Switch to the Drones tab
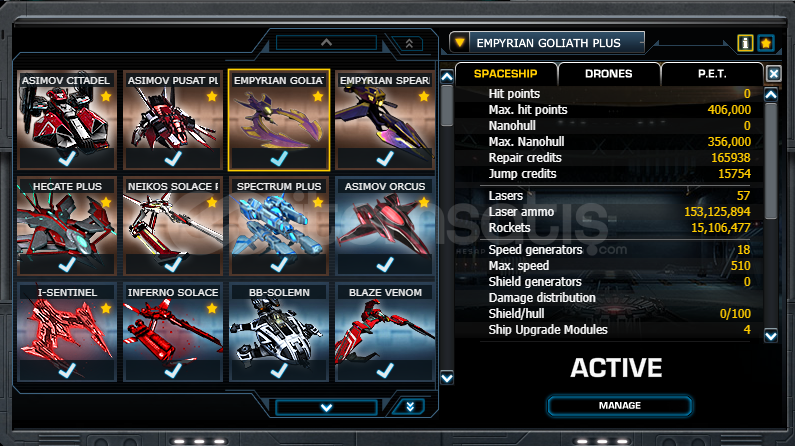Image resolution: width=795 pixels, height=446 pixels. point(609,74)
